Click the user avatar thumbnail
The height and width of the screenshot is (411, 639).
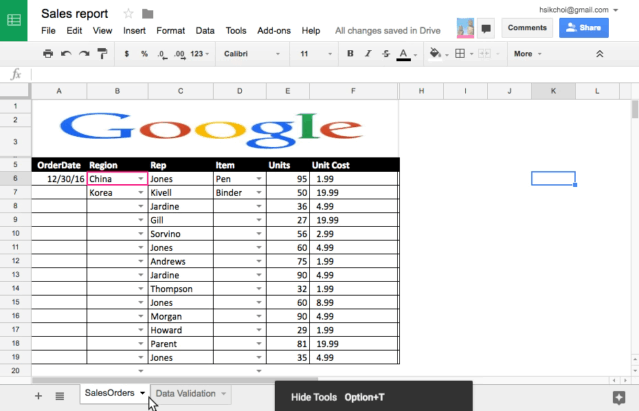[465, 28]
